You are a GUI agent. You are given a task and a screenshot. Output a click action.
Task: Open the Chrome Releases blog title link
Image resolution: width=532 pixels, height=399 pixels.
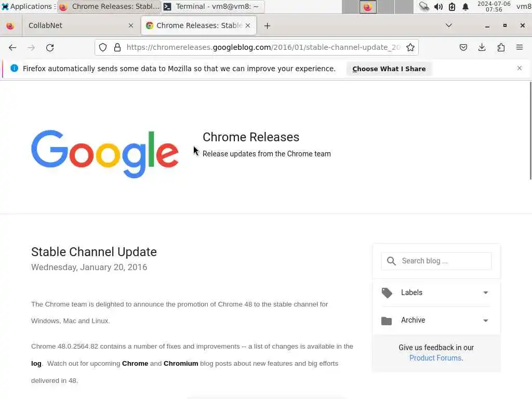coord(251,137)
